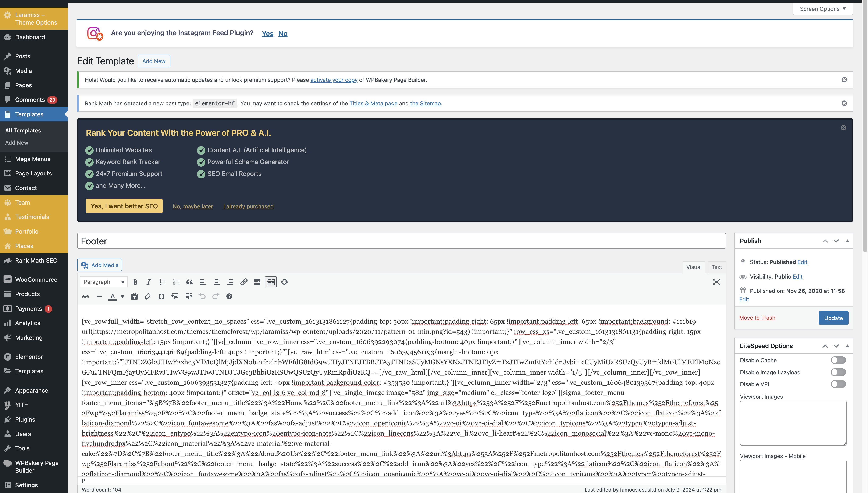The image size is (868, 493).
Task: Open the special character omega icon
Action: coord(161,297)
